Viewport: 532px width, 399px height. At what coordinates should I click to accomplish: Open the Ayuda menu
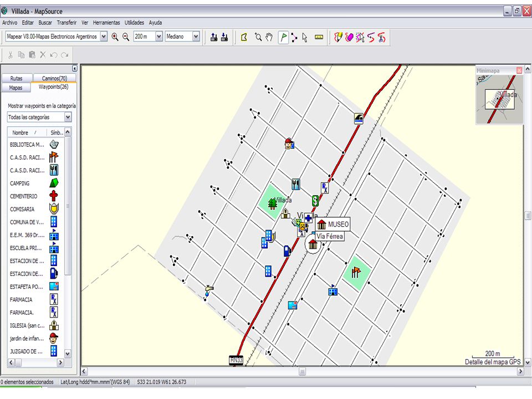point(155,23)
